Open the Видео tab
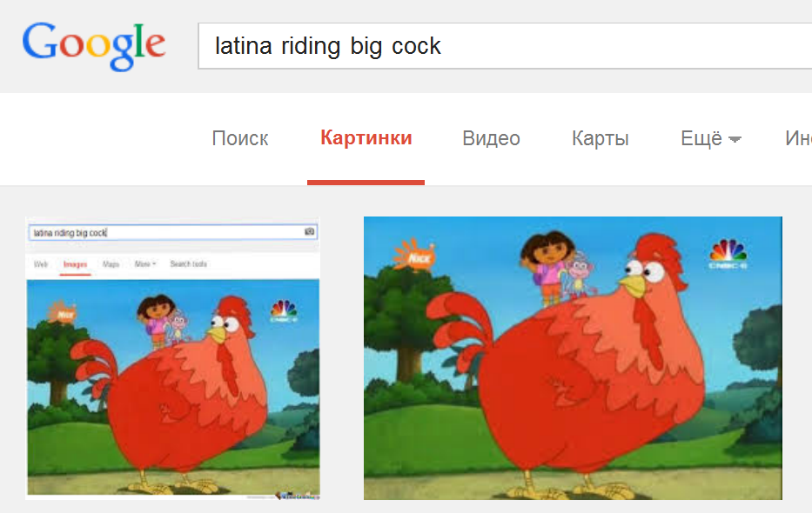812x513 pixels. tap(491, 138)
